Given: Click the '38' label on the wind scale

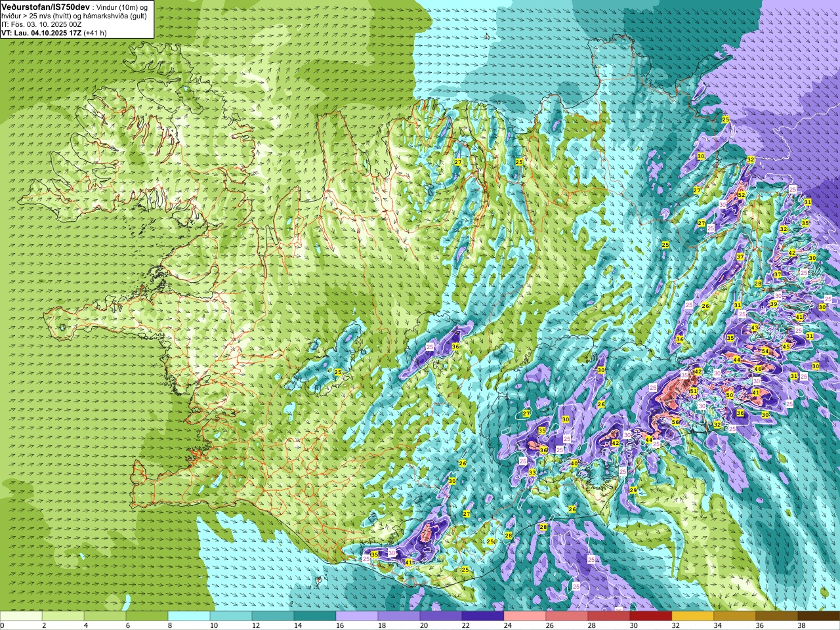Looking at the screenshot, I should [x=802, y=625].
